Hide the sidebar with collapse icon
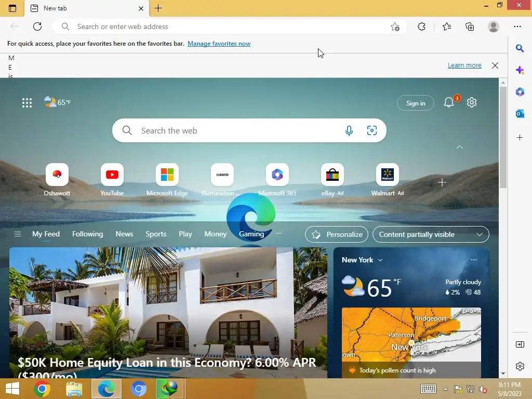532x399 pixels. [520, 344]
